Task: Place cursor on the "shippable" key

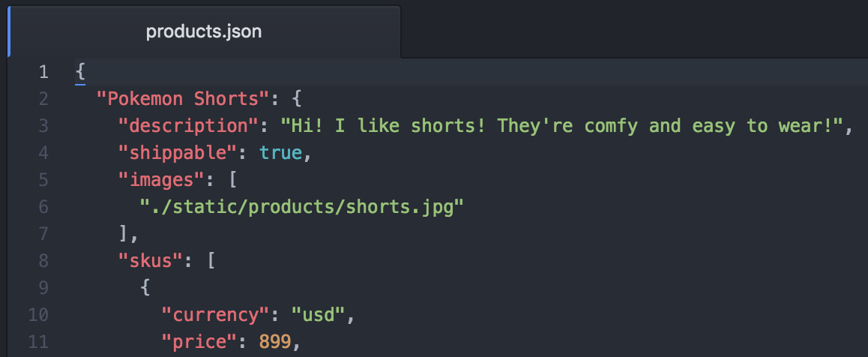Action: tap(178, 153)
